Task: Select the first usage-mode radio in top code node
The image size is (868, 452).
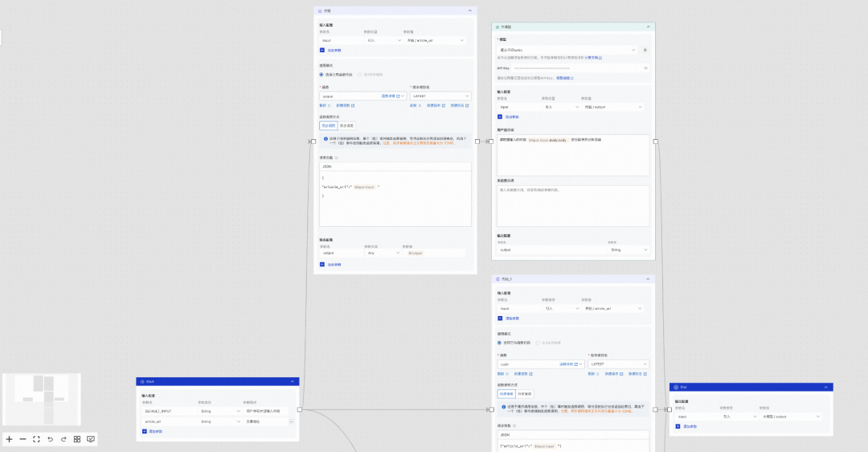Action: click(321, 74)
